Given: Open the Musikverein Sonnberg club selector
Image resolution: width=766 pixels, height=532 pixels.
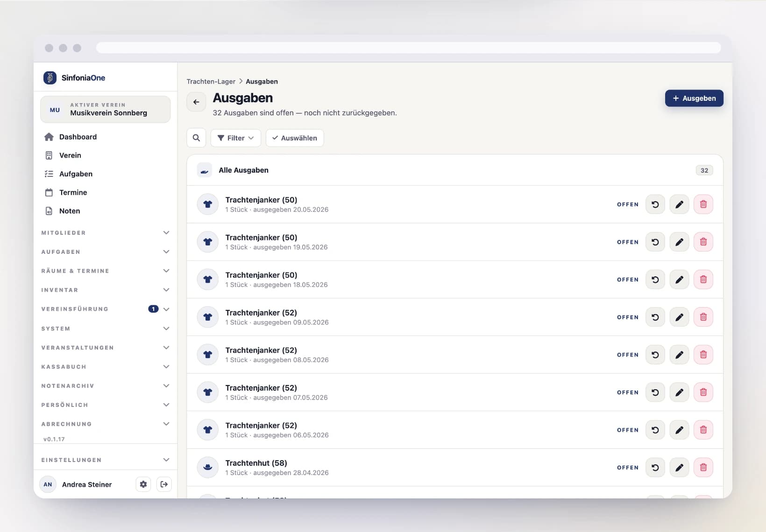Looking at the screenshot, I should pyautogui.click(x=105, y=110).
